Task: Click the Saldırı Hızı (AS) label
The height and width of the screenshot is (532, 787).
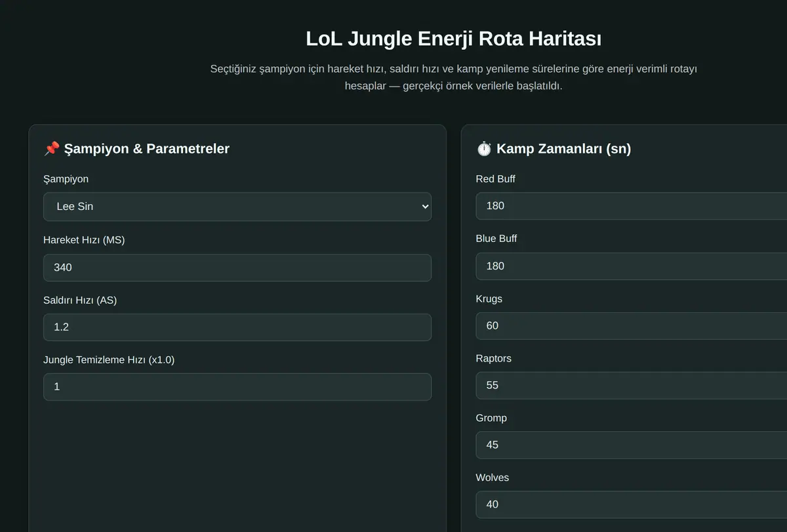Action: tap(80, 300)
